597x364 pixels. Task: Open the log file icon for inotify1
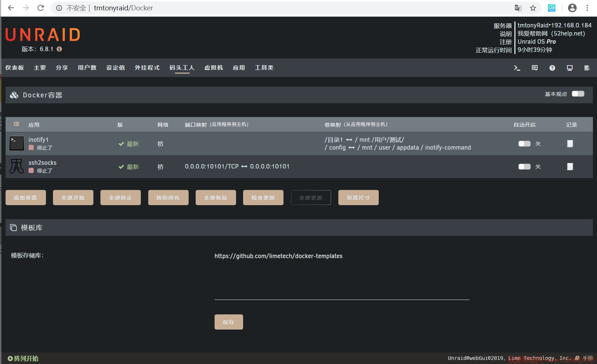click(x=570, y=144)
